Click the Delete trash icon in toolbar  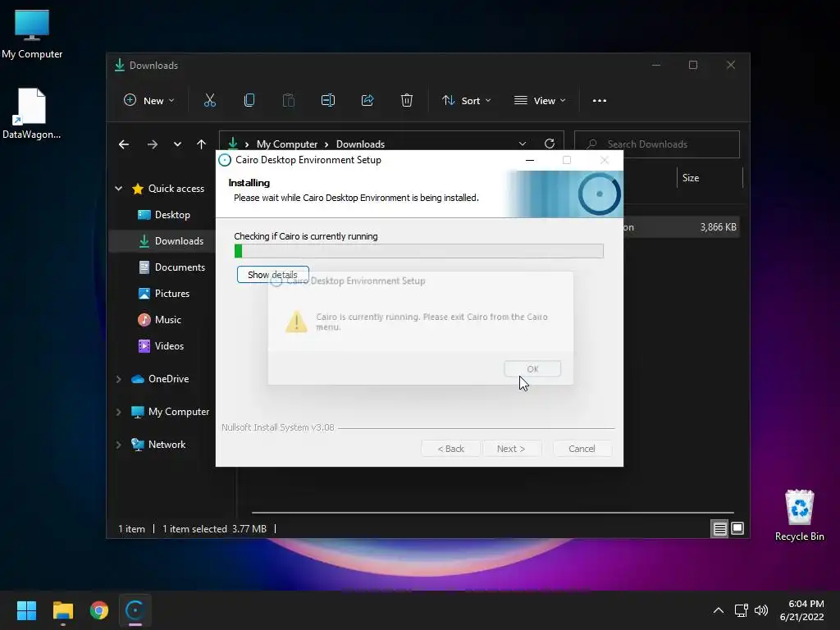point(407,100)
